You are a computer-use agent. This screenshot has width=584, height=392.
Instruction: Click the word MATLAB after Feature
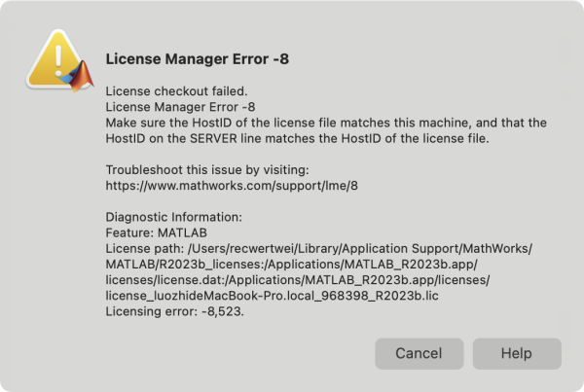point(183,232)
